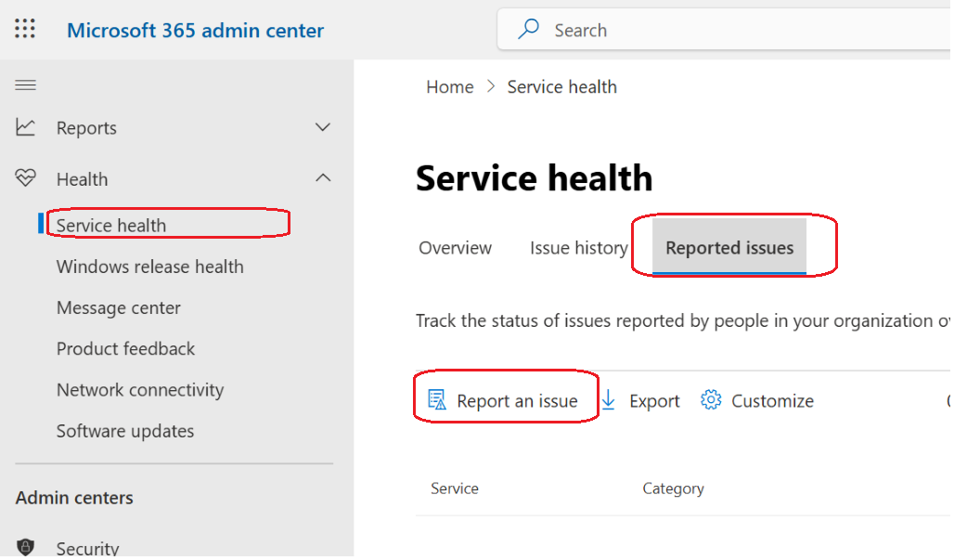Click the Health menu item
Screen dimensions: 980x560
click(82, 179)
